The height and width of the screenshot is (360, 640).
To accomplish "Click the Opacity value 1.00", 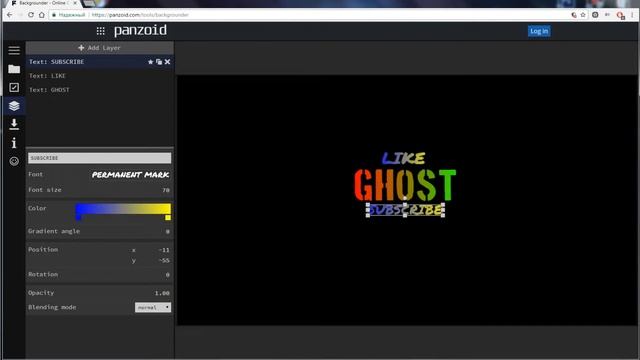I will point(162,293).
